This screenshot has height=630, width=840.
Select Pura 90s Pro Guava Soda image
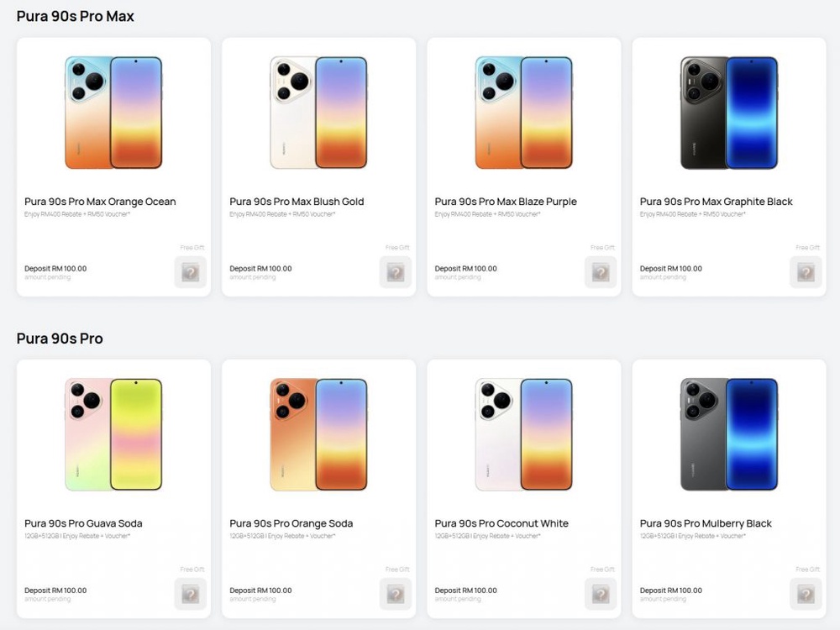pyautogui.click(x=113, y=434)
